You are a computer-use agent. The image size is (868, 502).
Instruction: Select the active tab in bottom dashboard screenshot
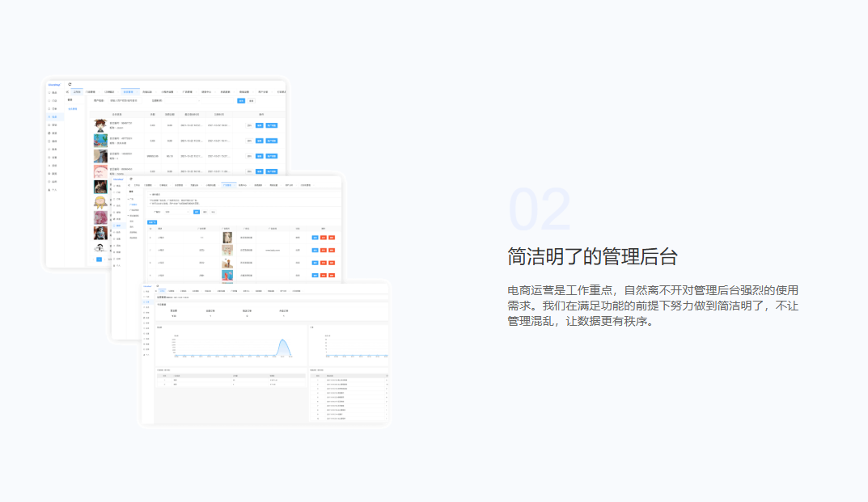coord(162,290)
